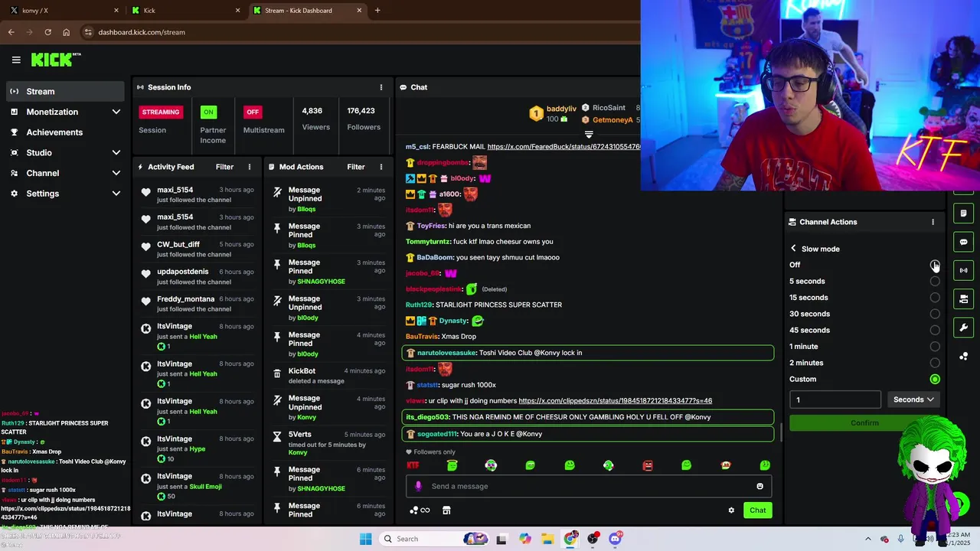Switch to the Kick browser tab
The width and height of the screenshot is (980, 551).
tap(186, 11)
